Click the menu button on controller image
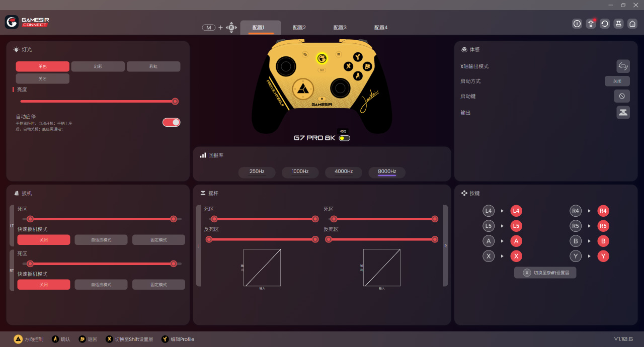This screenshot has height=347, width=644. tap(339, 54)
